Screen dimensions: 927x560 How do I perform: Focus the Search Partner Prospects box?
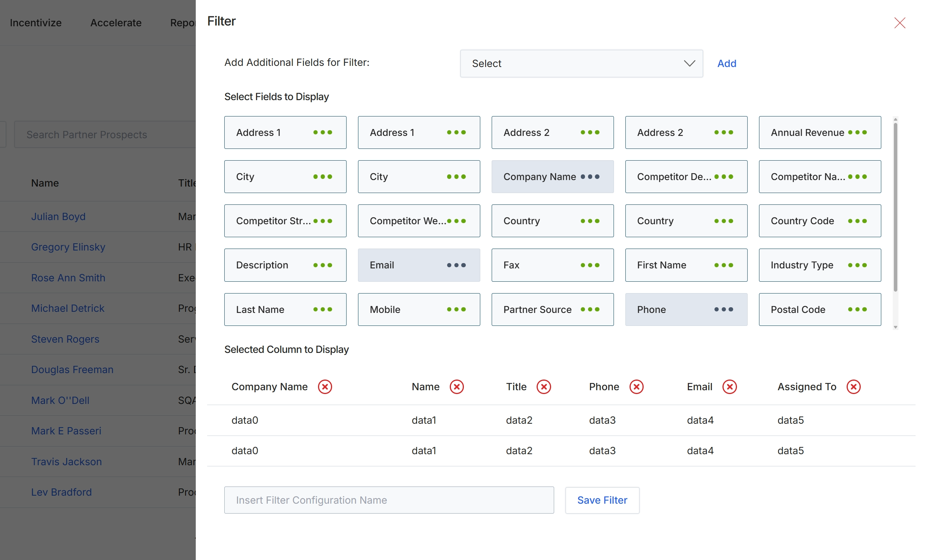(105, 134)
